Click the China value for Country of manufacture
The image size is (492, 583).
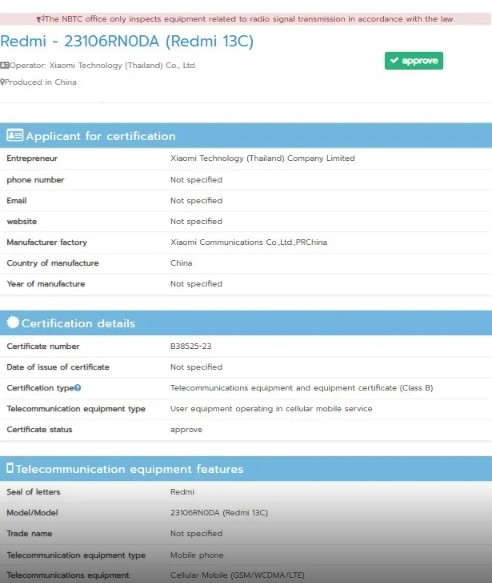[181, 263]
